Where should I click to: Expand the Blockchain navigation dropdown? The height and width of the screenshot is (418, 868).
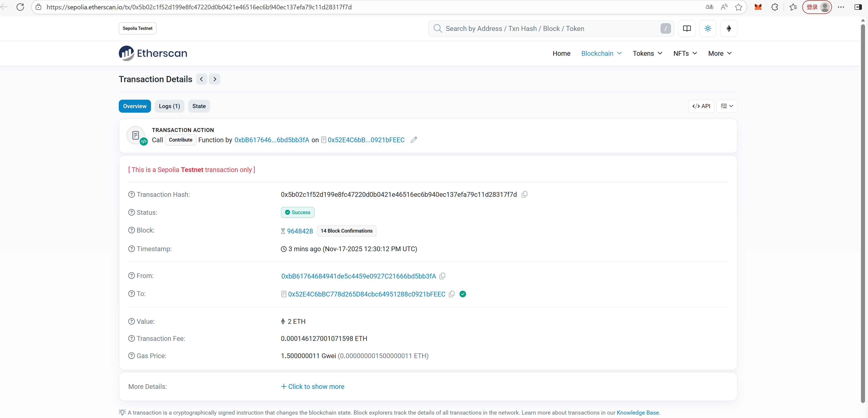601,54
